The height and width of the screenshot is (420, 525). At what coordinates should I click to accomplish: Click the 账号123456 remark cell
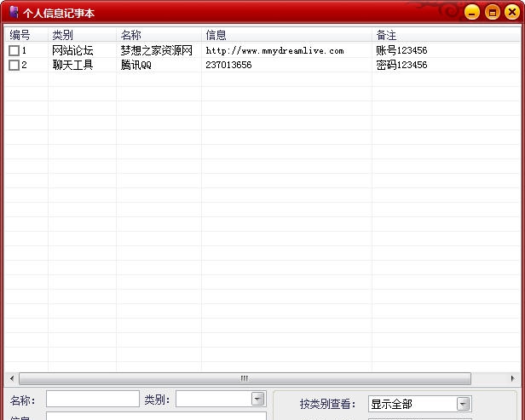(401, 50)
